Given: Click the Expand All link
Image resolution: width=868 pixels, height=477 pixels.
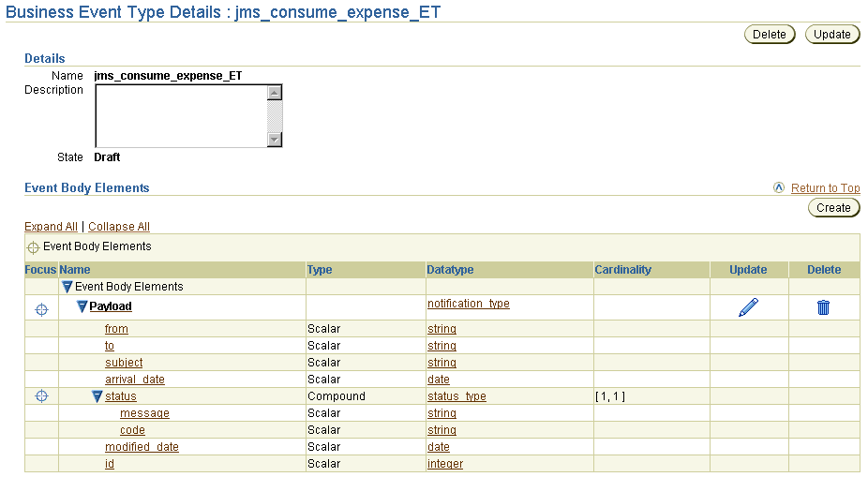Looking at the screenshot, I should click(51, 227).
